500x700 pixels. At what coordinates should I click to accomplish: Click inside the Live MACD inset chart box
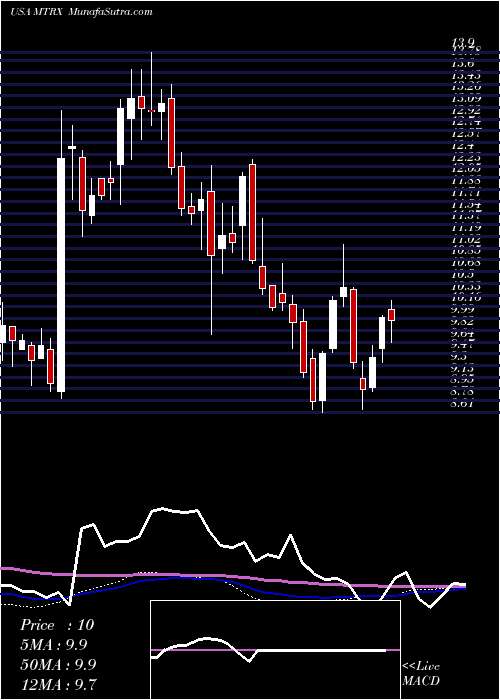click(276, 650)
